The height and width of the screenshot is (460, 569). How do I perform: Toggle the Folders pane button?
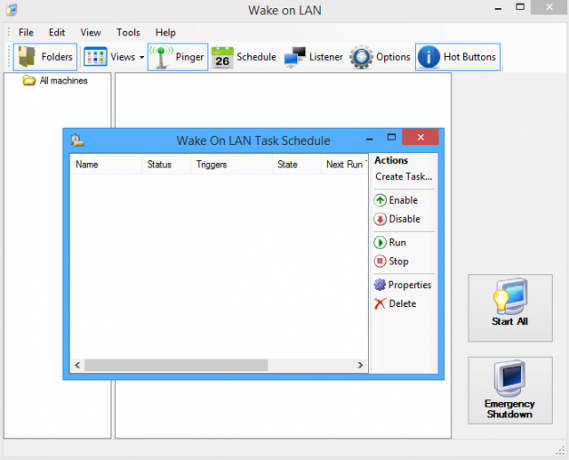pos(45,57)
